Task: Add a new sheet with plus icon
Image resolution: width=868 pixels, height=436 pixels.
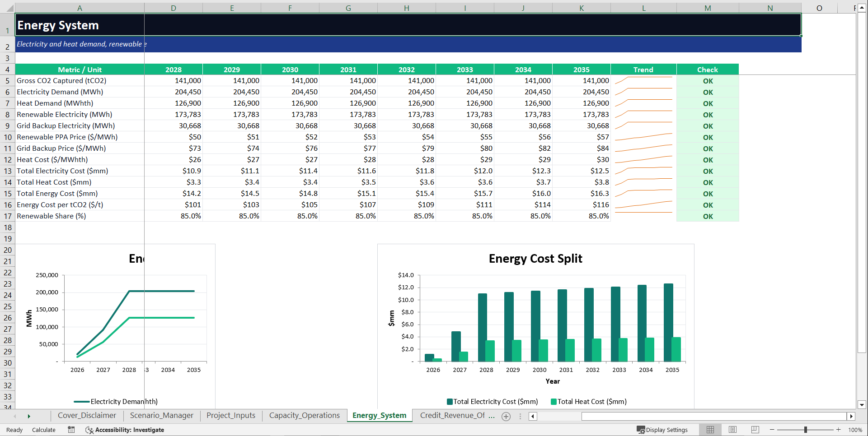Action: click(506, 416)
